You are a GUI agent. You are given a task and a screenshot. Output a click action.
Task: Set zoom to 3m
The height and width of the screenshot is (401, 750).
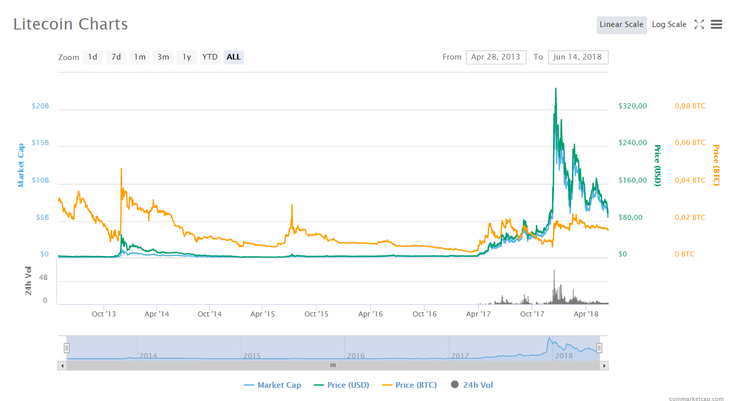(x=163, y=57)
